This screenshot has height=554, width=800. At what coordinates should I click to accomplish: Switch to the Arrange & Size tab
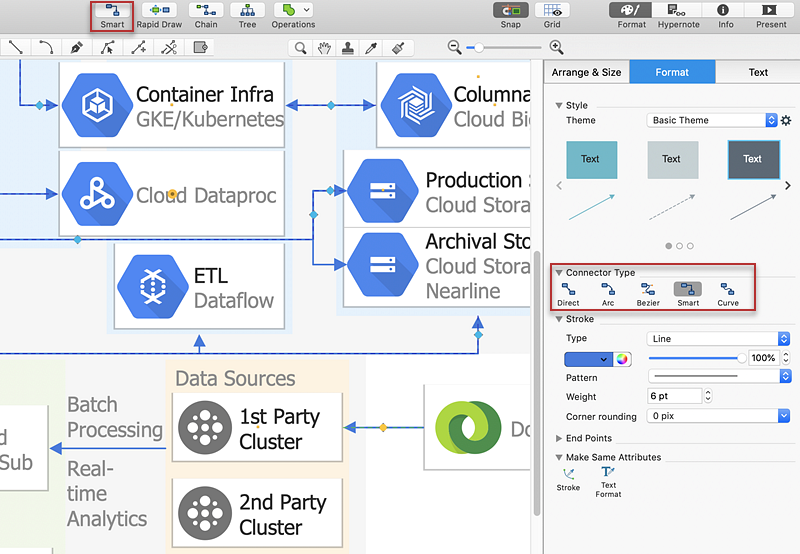point(586,72)
